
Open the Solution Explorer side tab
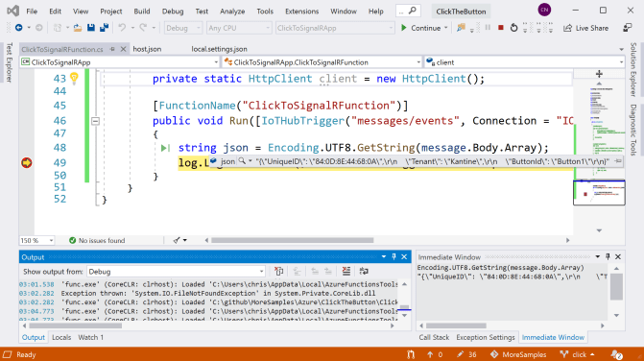[x=633, y=70]
